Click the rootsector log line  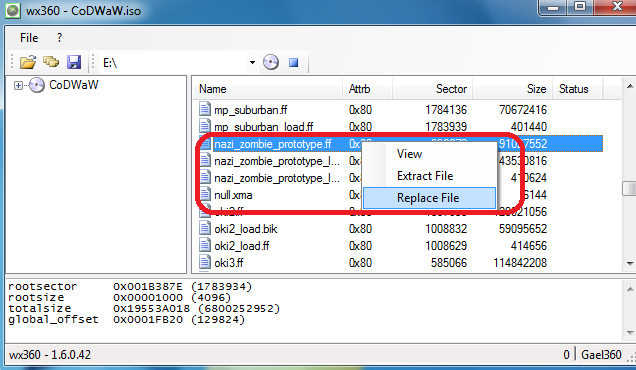click(130, 286)
